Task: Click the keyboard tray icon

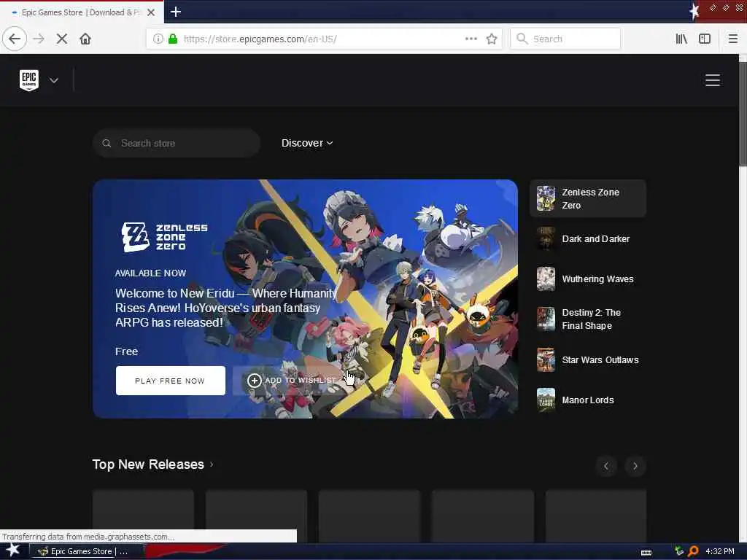Action: (646, 552)
